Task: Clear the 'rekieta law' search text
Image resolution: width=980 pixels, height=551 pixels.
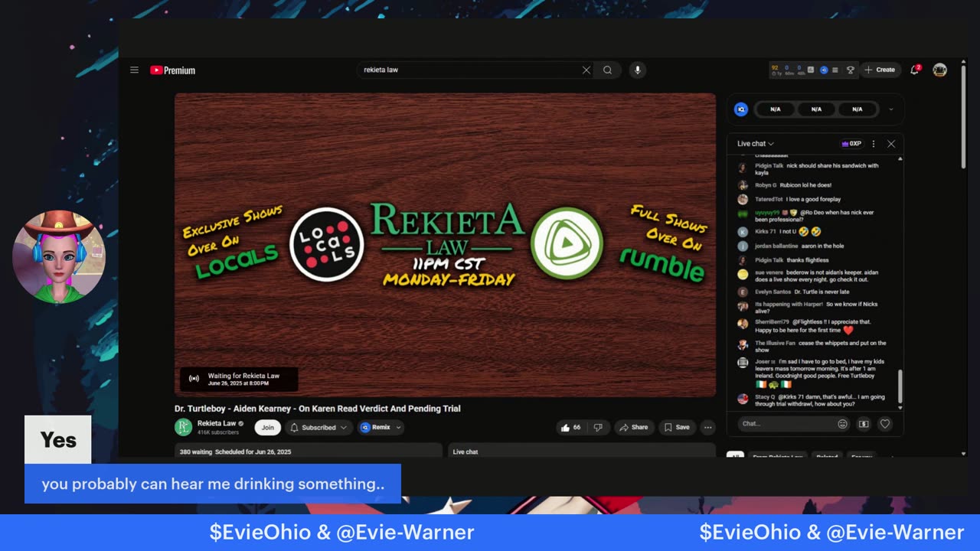Action: pyautogui.click(x=586, y=70)
